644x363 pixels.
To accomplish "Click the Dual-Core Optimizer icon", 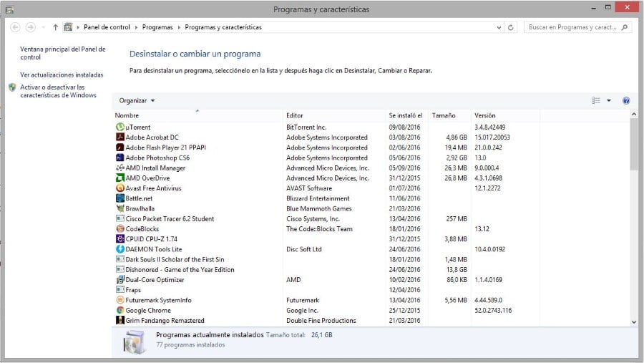I will (120, 279).
